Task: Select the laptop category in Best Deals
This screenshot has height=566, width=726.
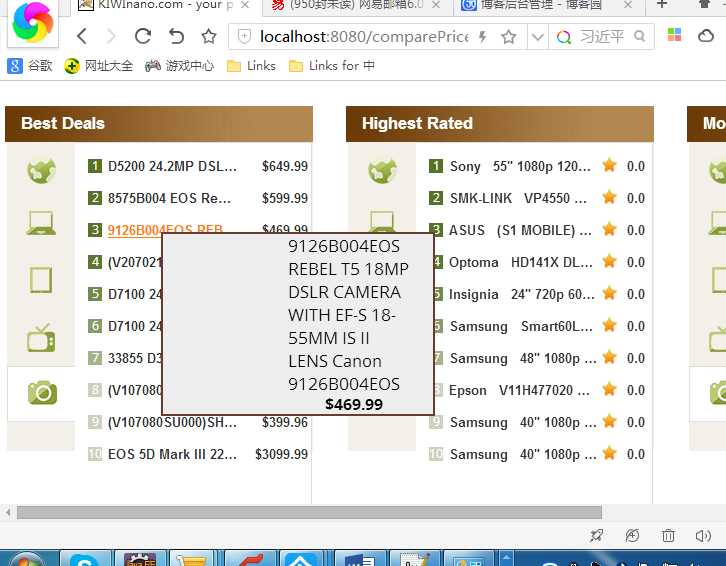Action: point(41,223)
